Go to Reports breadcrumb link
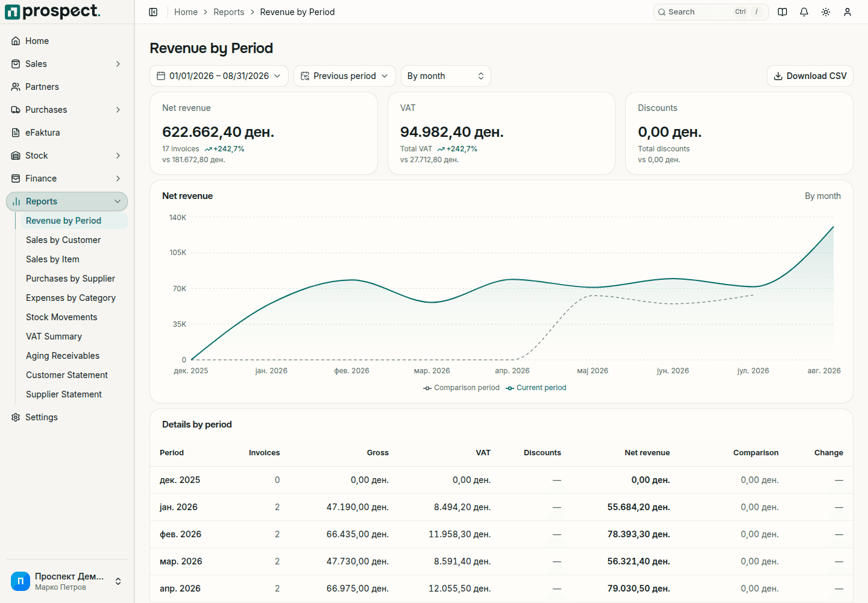 pyautogui.click(x=229, y=12)
